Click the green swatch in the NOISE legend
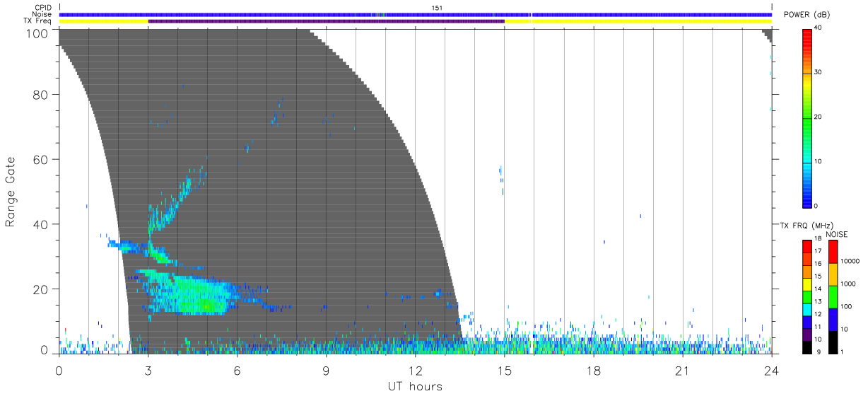The height and width of the screenshot is (401, 868). [833, 297]
